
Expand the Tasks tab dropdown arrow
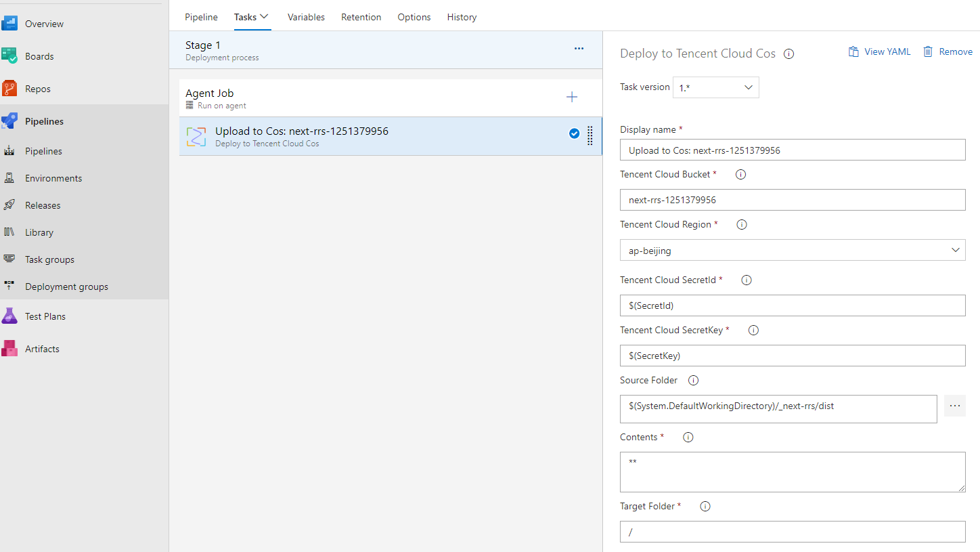(265, 16)
